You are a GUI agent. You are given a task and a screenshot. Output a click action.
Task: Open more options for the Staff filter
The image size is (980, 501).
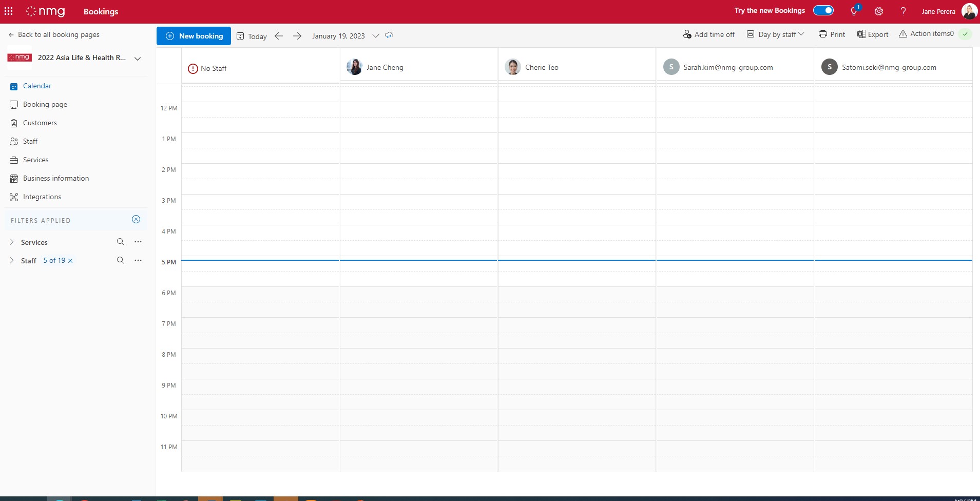point(138,260)
